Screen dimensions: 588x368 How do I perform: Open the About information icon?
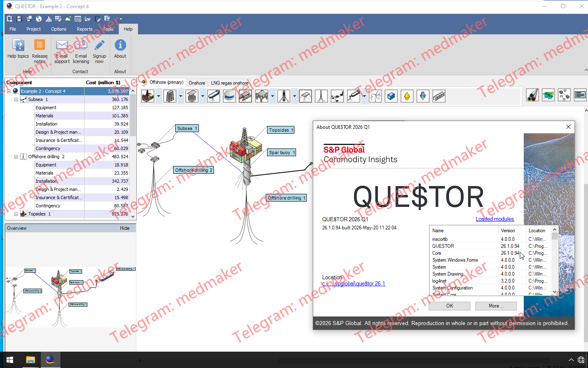coord(120,45)
